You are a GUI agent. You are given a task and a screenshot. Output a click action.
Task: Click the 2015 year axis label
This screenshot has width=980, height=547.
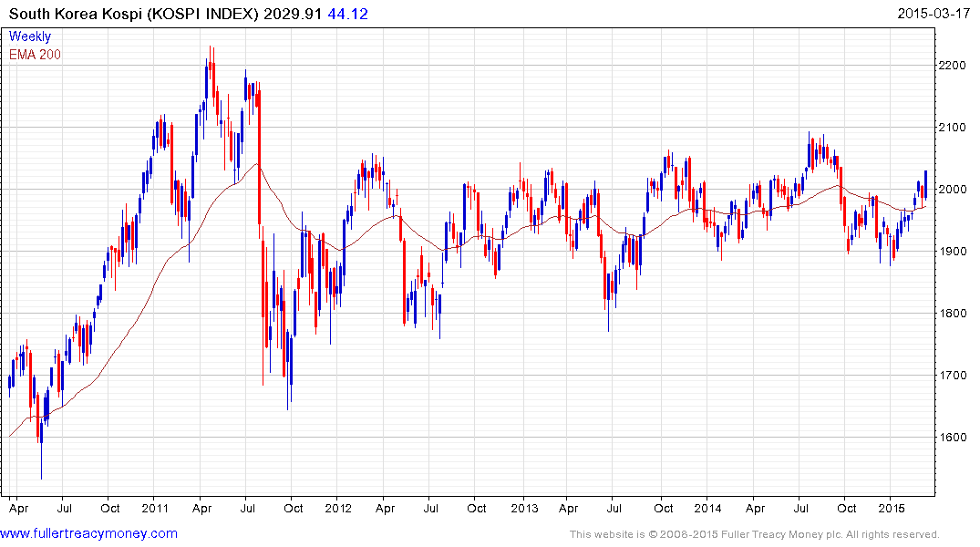point(892,508)
